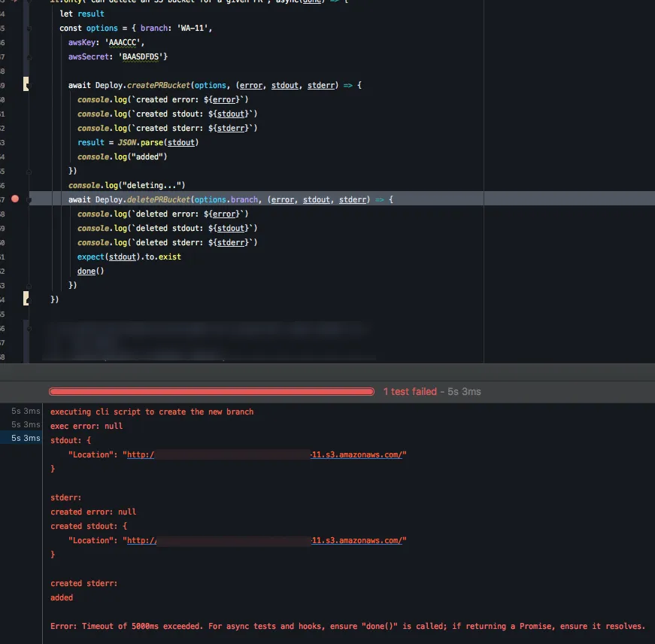Image resolution: width=655 pixels, height=644 pixels.
Task: Click the `created stderr:` template log line in code
Action: 168,129
